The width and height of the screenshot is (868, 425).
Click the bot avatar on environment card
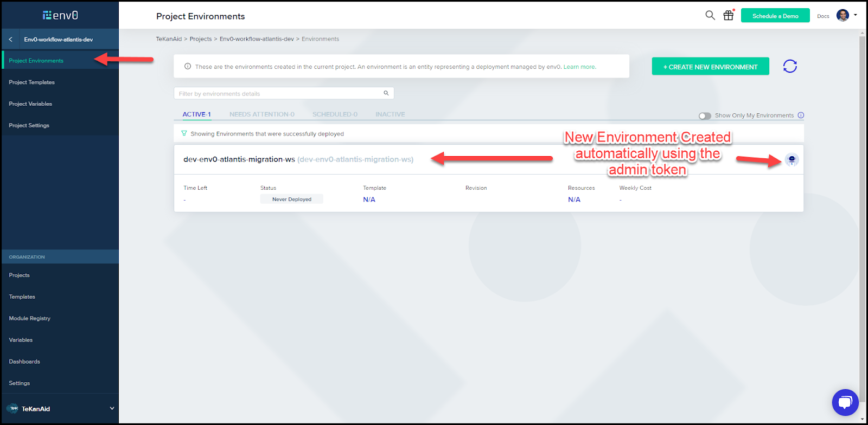pos(792,159)
